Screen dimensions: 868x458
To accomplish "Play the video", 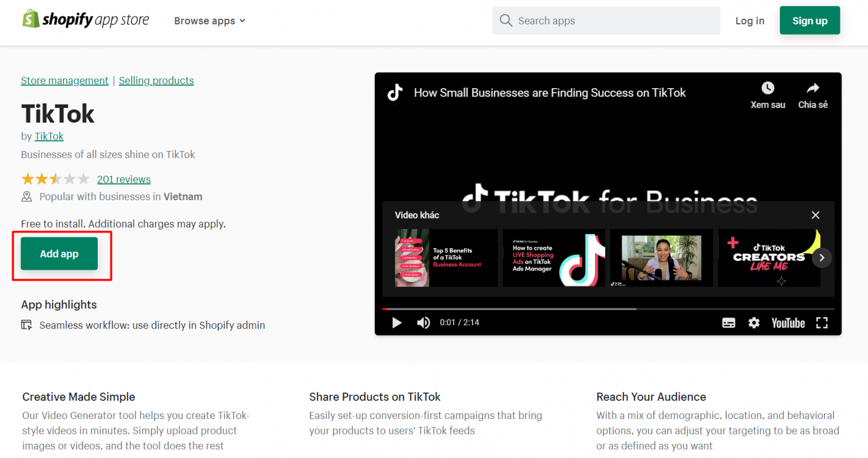I will click(397, 322).
